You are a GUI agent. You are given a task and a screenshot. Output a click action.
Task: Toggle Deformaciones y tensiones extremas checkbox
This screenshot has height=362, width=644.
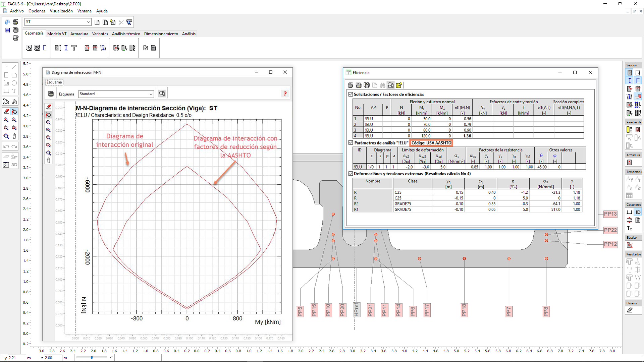[x=351, y=174]
